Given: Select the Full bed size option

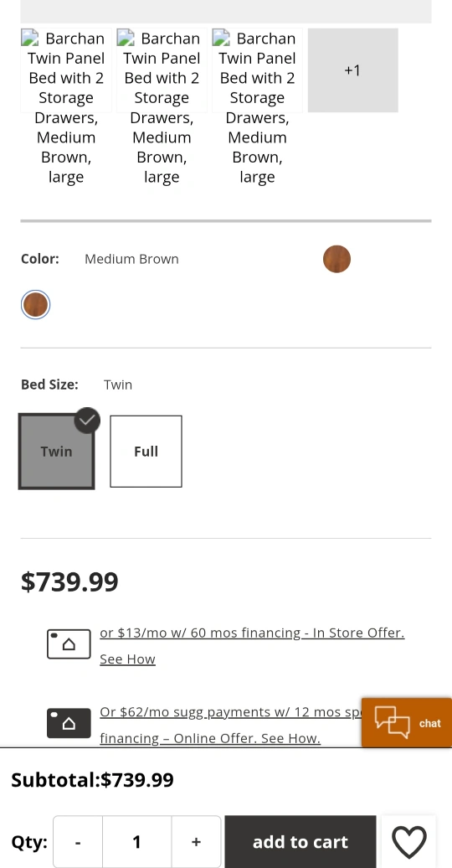Looking at the screenshot, I should coord(146,452).
